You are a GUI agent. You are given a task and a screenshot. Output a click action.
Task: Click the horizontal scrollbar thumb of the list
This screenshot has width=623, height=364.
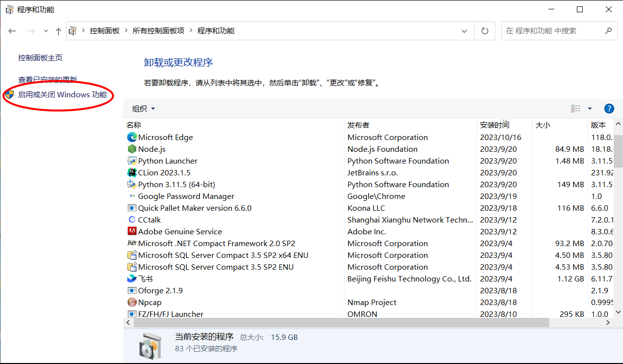pyautogui.click(x=341, y=322)
